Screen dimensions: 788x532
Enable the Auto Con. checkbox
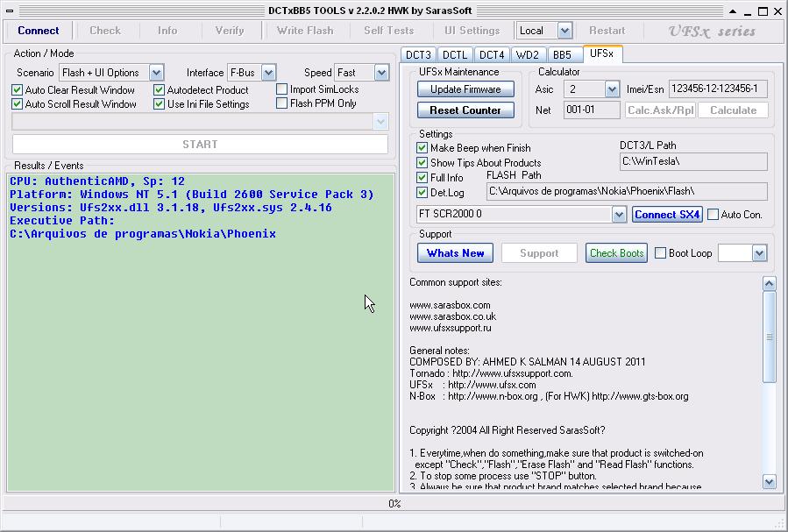pyautogui.click(x=713, y=215)
